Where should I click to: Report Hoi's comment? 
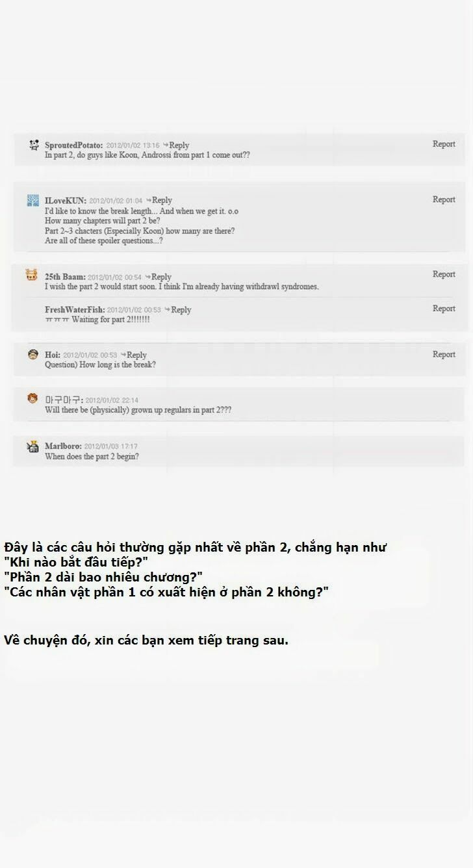444,354
